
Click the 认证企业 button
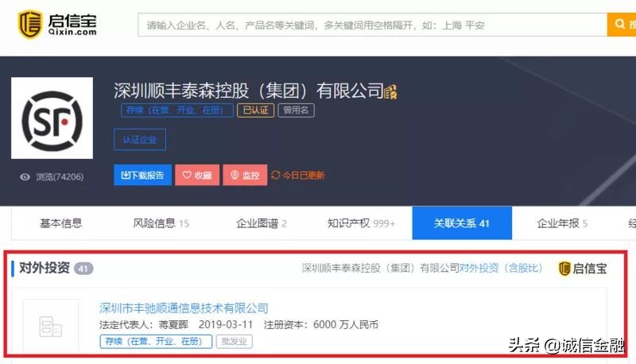pos(140,139)
